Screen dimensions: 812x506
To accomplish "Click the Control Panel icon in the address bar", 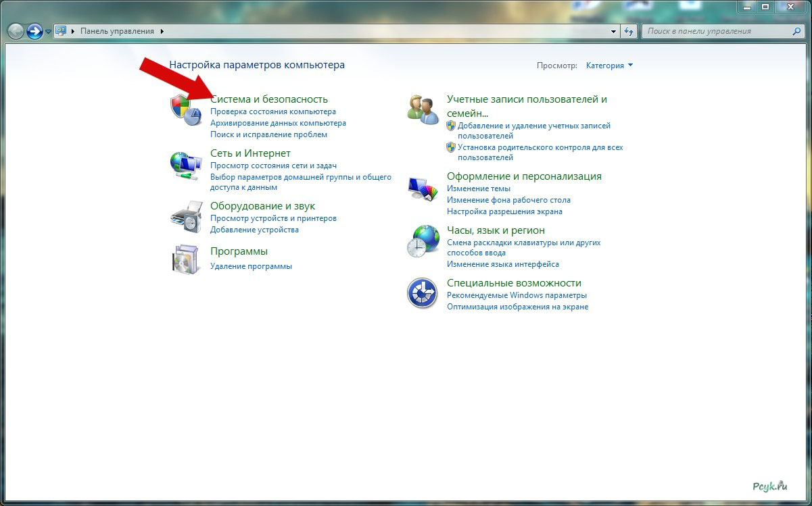I will tap(61, 31).
